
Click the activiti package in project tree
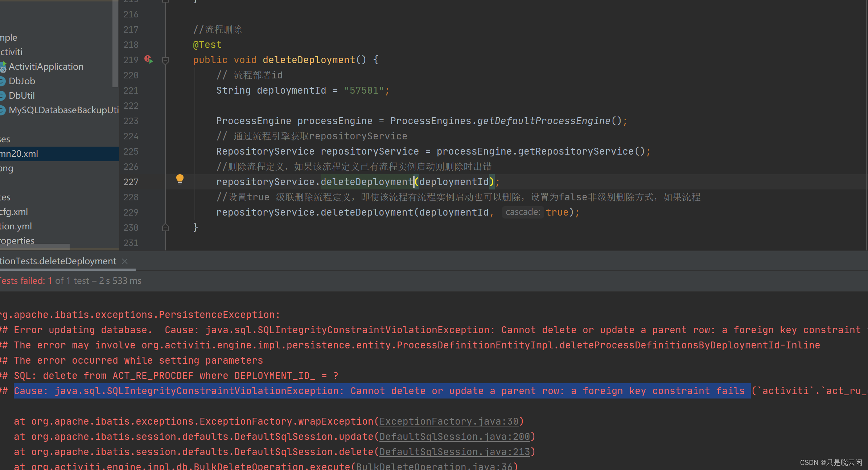tap(11, 52)
